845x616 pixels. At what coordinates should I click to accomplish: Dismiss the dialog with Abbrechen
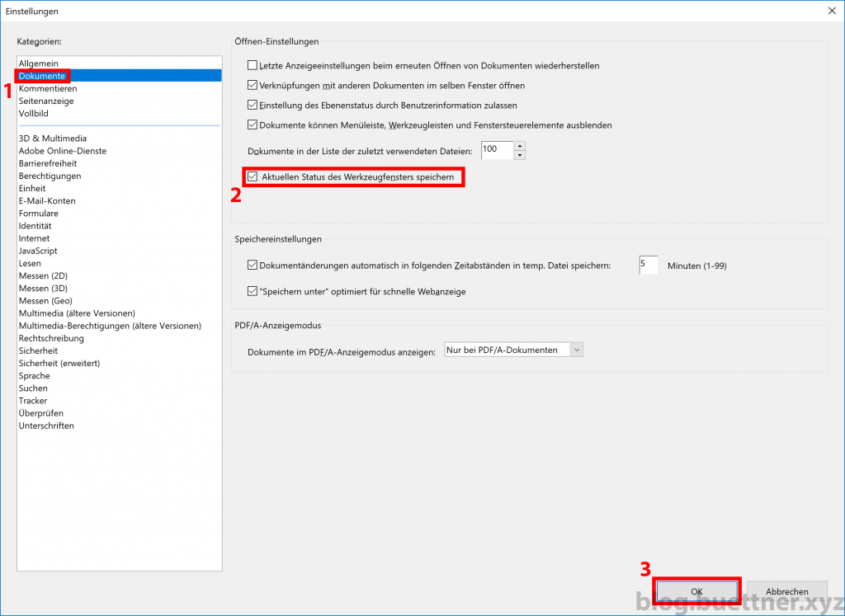(786, 591)
